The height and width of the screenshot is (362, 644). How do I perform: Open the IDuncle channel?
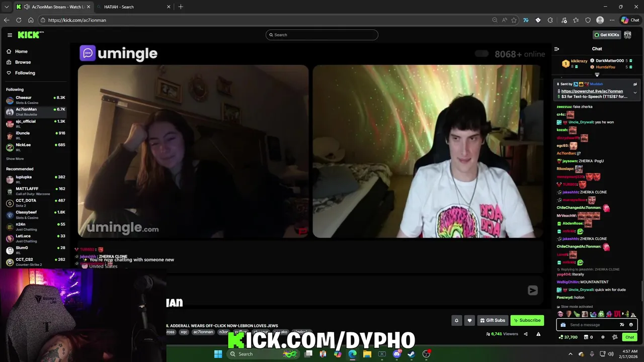35,135
